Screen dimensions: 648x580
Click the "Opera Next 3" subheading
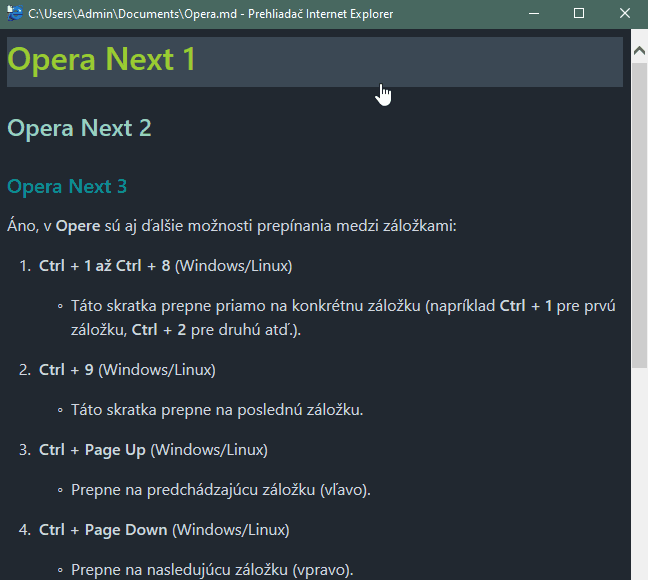click(x=67, y=187)
